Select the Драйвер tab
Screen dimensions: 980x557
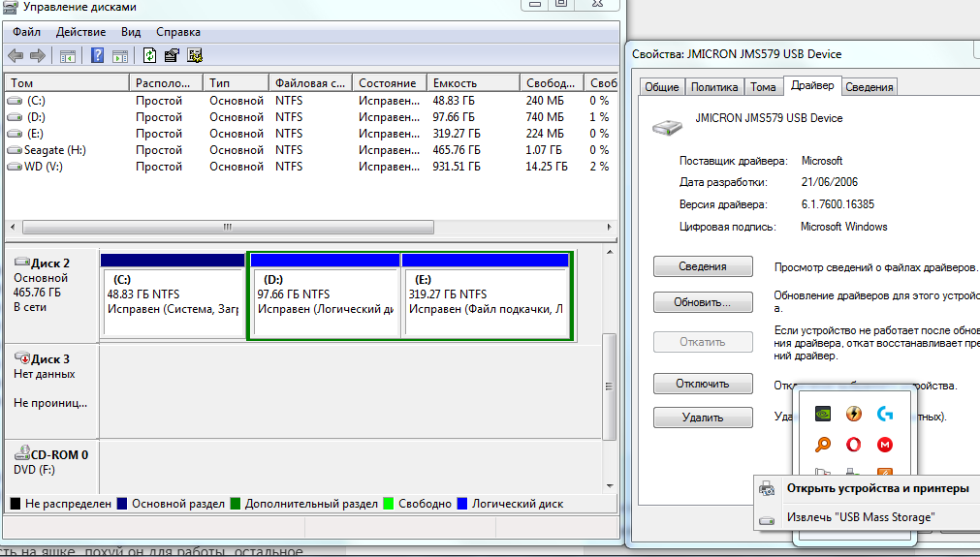pos(812,85)
